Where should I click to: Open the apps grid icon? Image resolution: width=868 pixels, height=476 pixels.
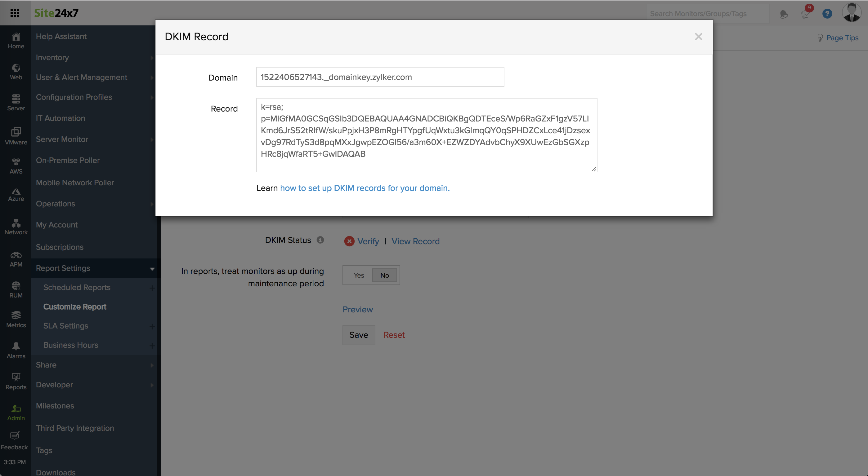click(x=15, y=13)
